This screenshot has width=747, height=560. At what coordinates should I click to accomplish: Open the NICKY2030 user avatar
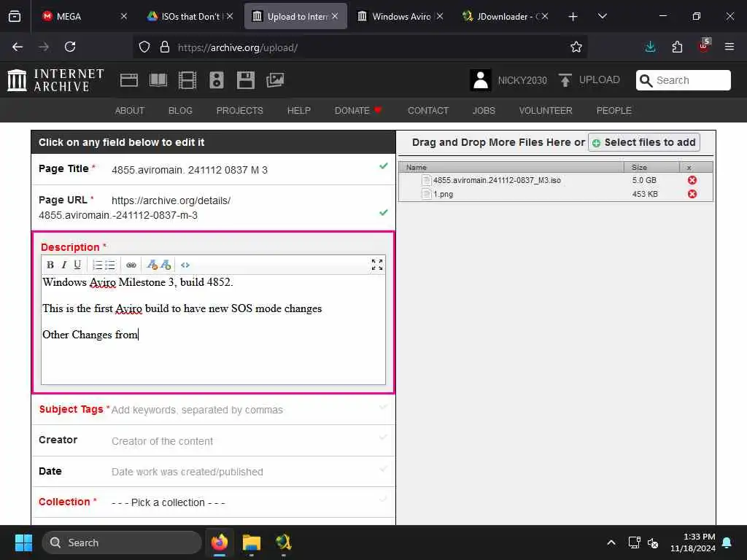pyautogui.click(x=480, y=80)
